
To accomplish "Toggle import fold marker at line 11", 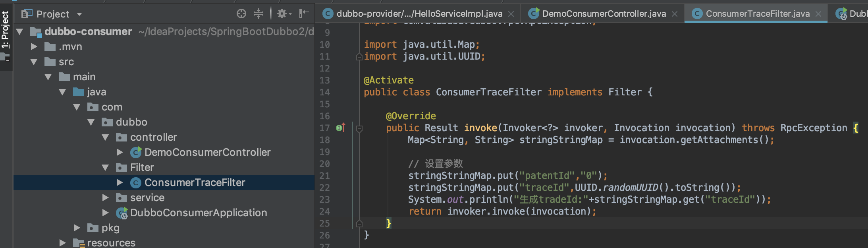I will (359, 57).
